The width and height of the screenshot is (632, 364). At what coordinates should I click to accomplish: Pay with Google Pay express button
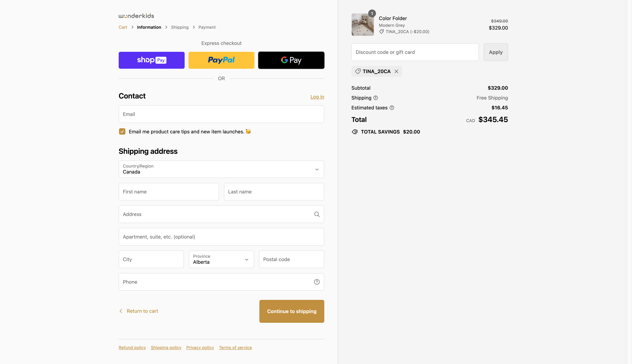click(x=291, y=60)
